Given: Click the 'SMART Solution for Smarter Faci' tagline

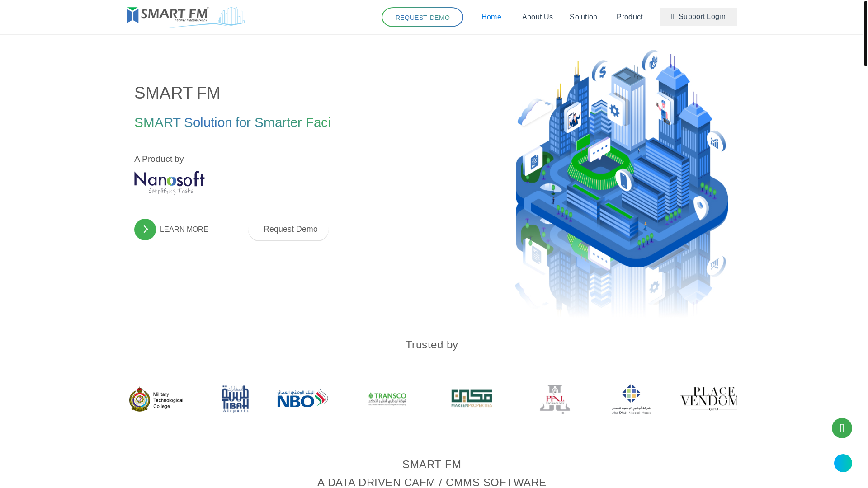Looking at the screenshot, I should click(x=232, y=122).
